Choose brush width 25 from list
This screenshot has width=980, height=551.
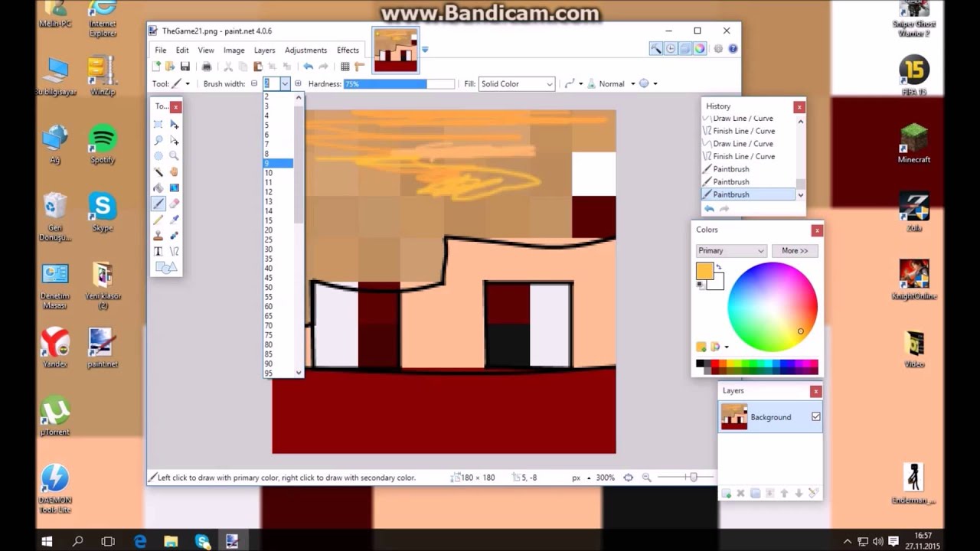269,240
